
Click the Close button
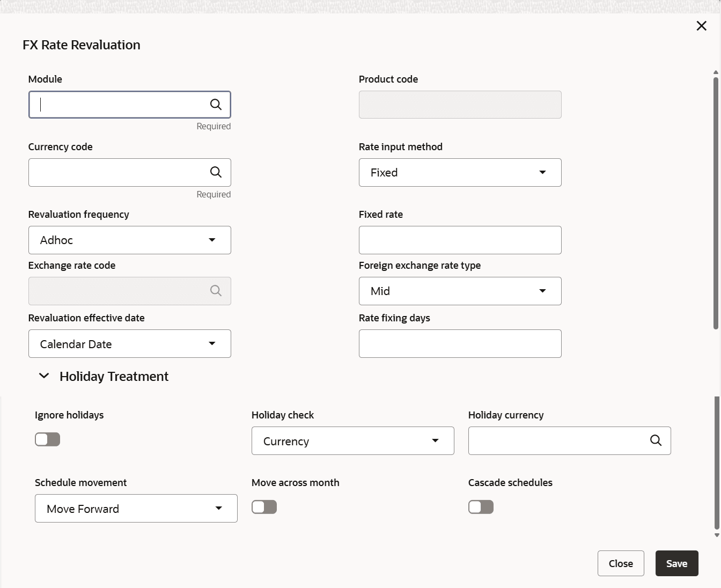coord(621,563)
